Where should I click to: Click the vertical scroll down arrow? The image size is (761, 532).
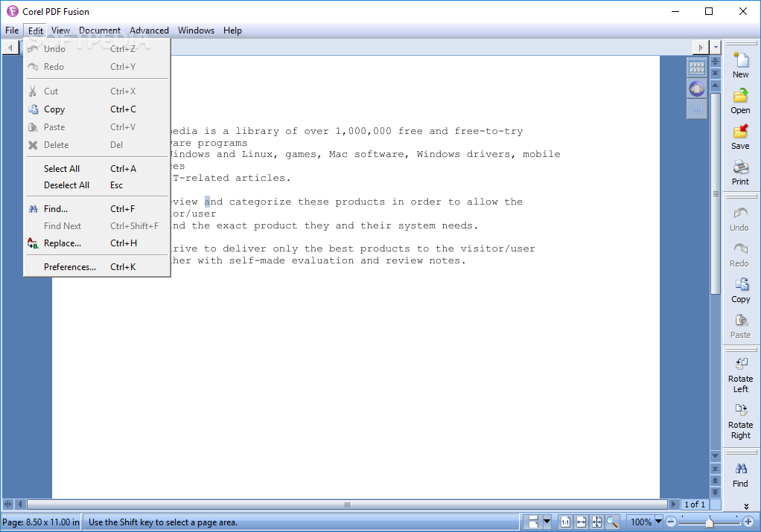pos(716,456)
